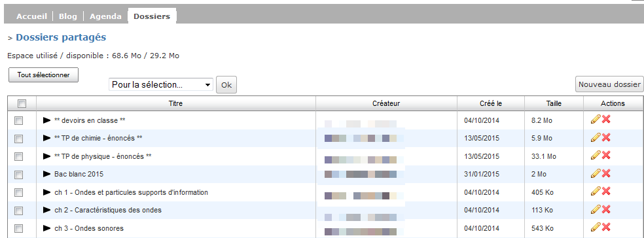Delete the '** devoirs en classe **' folder
This screenshot has height=238, width=644.
point(606,120)
